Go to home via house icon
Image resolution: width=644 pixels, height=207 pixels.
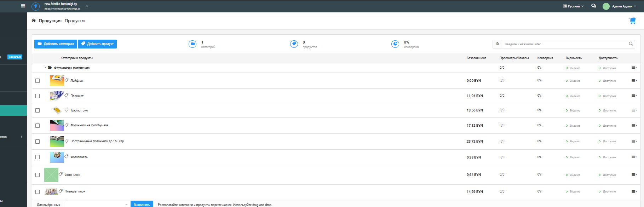pos(34,21)
